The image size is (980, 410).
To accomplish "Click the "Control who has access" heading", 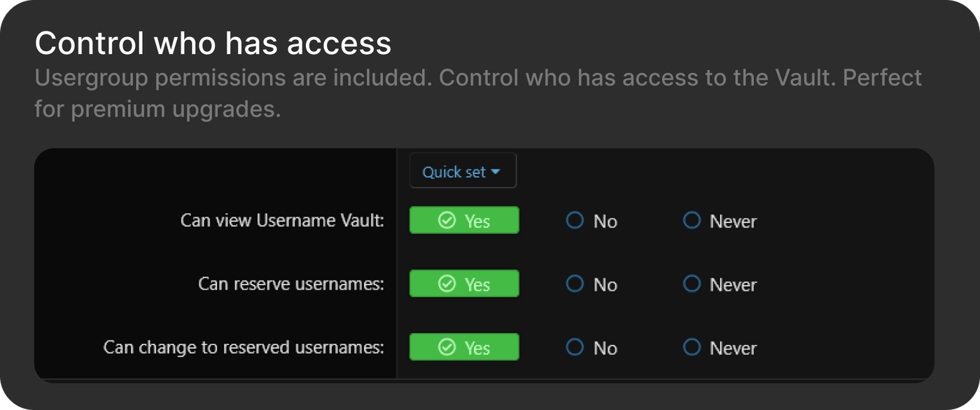I will pos(213,43).
